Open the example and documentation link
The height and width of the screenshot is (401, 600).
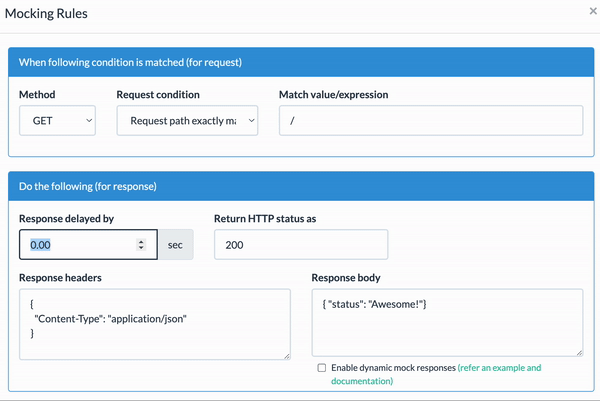[436, 374]
